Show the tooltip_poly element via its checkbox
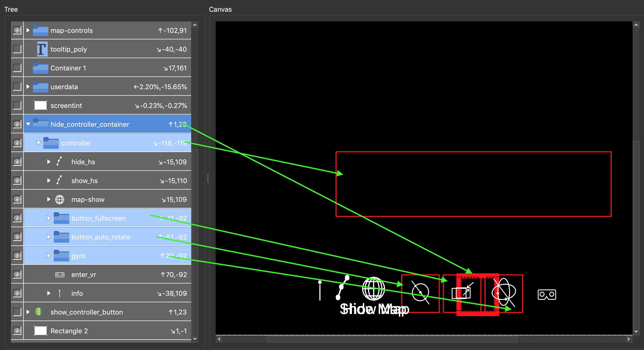This screenshot has height=350, width=644. (x=17, y=49)
